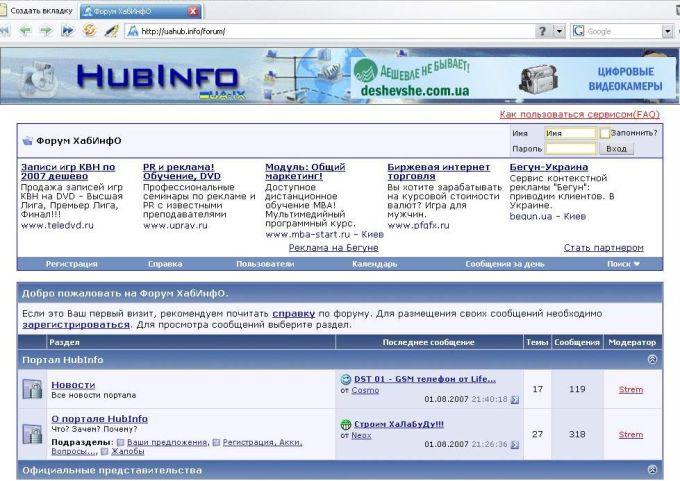Click the page icon in address bar
The height and width of the screenshot is (481, 680).
133,31
